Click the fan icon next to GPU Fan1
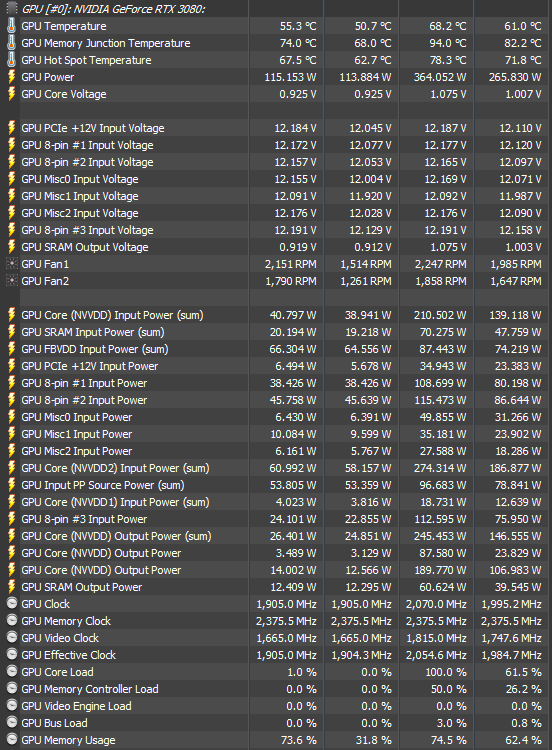The image size is (552, 750). [x=11, y=264]
